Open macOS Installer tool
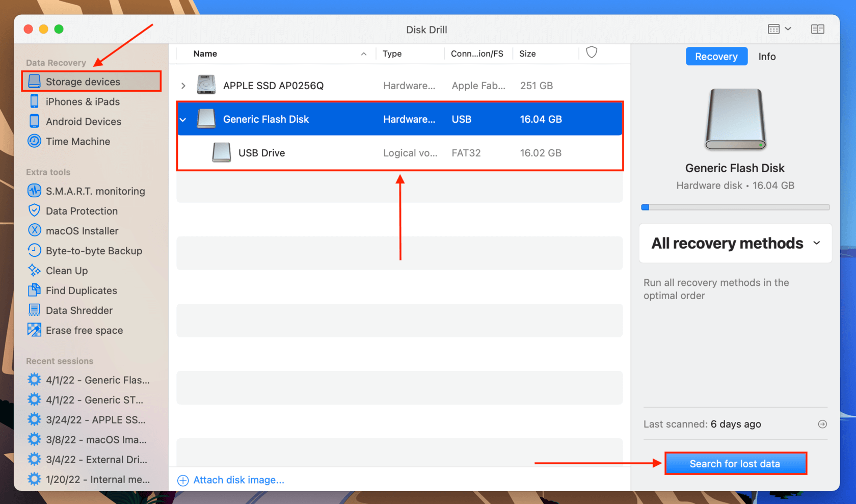This screenshot has width=856, height=504. pyautogui.click(x=73, y=231)
